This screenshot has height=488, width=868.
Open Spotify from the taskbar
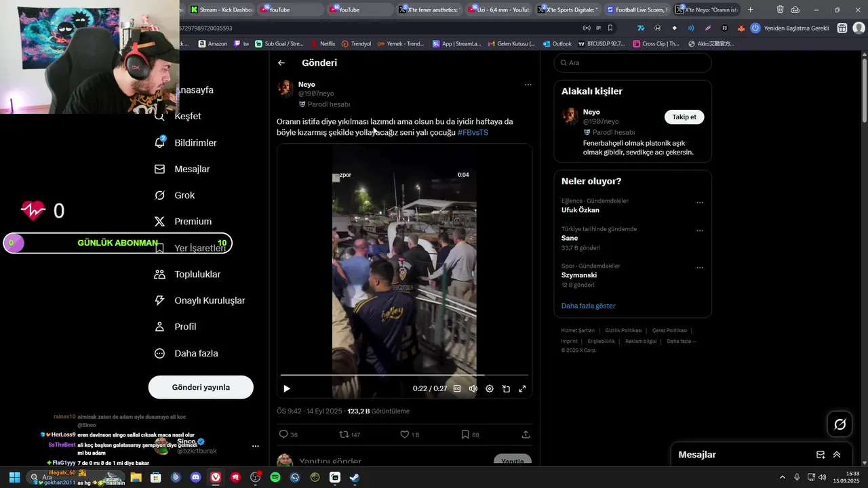click(x=275, y=477)
